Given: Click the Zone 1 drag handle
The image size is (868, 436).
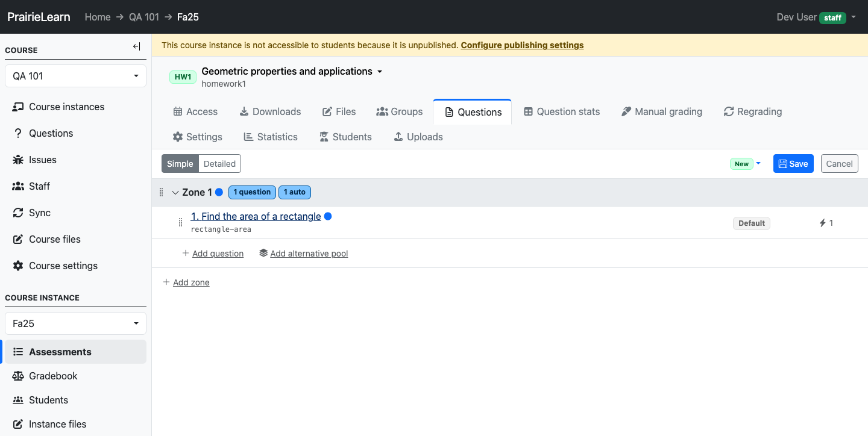Looking at the screenshot, I should coord(161,192).
